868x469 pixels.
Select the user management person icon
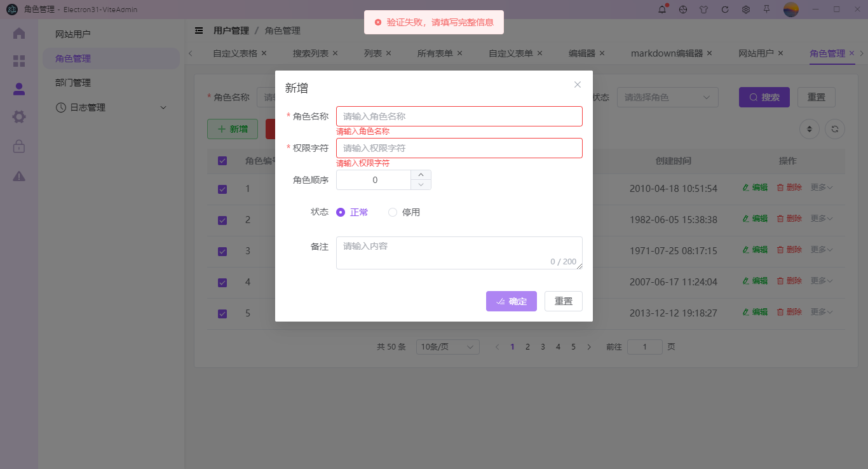pyautogui.click(x=18, y=89)
